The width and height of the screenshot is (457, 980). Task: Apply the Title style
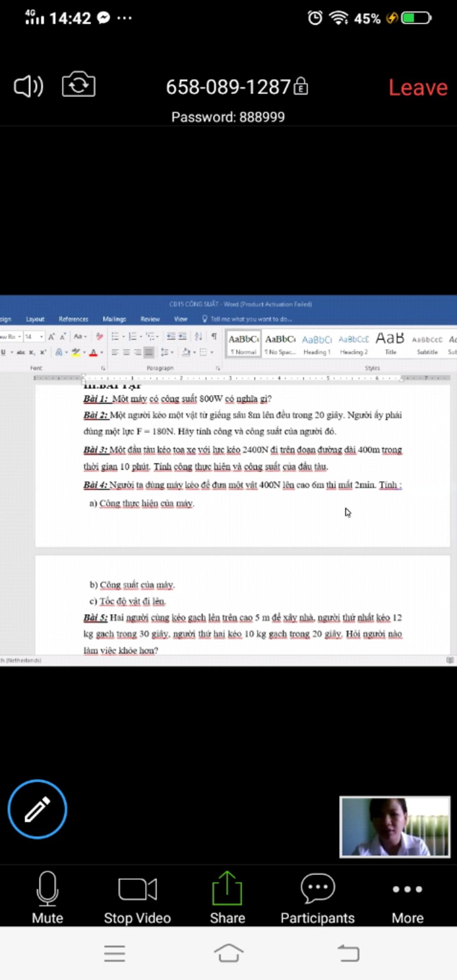click(x=390, y=343)
